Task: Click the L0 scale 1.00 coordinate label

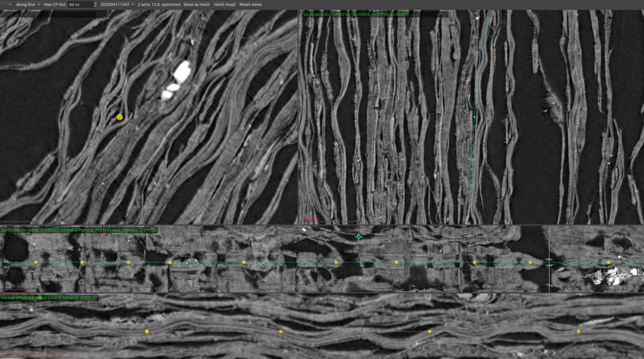Action: (x=356, y=14)
